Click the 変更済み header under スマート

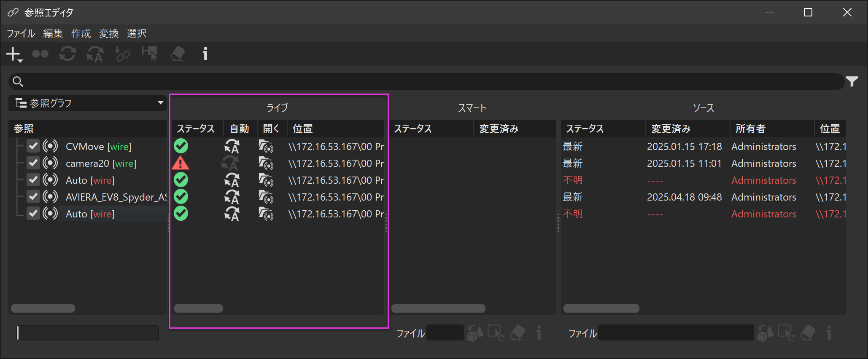[514, 129]
